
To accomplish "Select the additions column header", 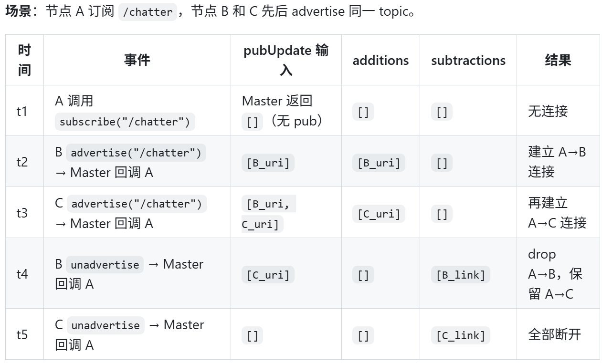I will coord(380,61).
